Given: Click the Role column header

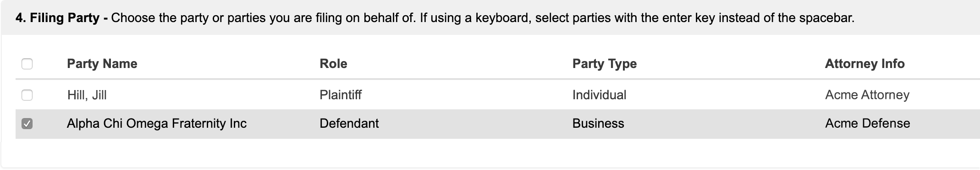Looking at the screenshot, I should coord(333,63).
